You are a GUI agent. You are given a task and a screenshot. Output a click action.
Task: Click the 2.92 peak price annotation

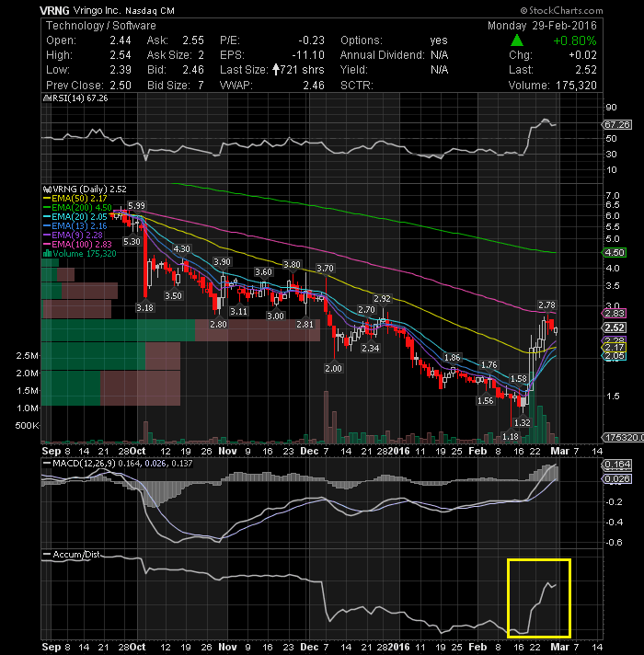pyautogui.click(x=382, y=299)
